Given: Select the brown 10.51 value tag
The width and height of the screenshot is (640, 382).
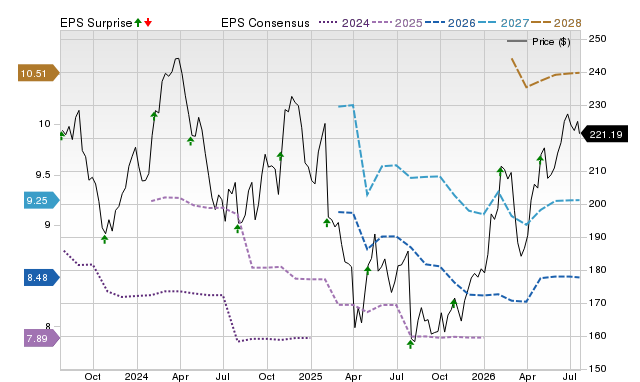Looking at the screenshot, I should (38, 73).
